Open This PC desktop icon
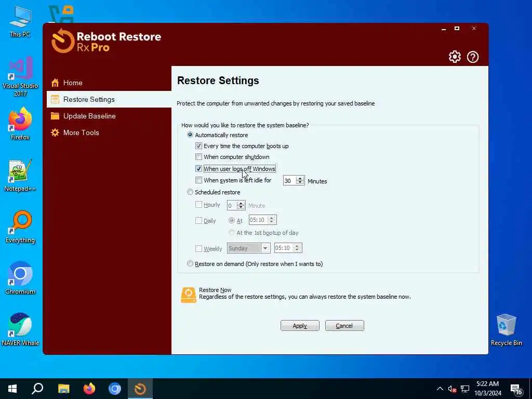532x399 pixels. 20,22
